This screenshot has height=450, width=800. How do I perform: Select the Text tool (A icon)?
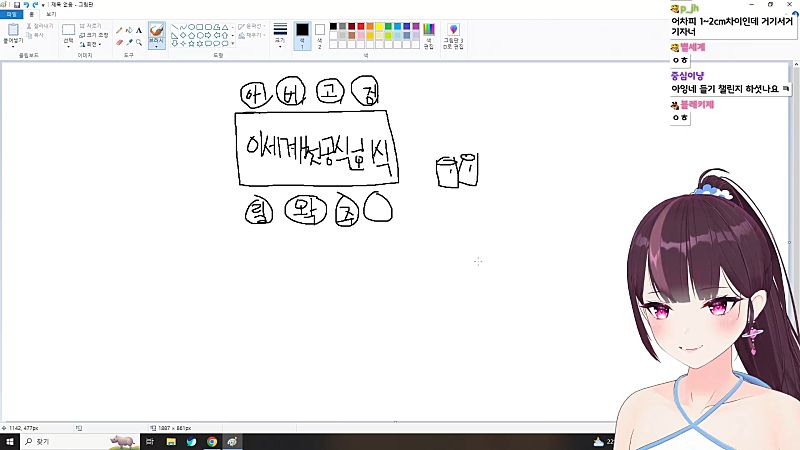[138, 30]
